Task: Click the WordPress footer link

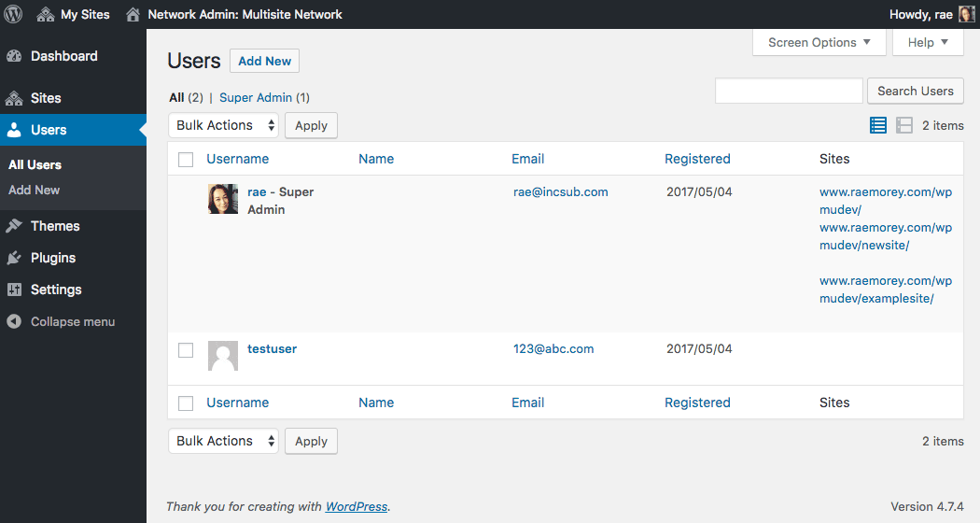Action: (357, 507)
